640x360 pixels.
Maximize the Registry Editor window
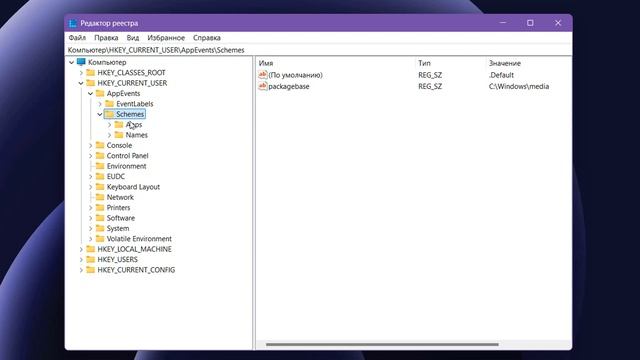pyautogui.click(x=530, y=23)
